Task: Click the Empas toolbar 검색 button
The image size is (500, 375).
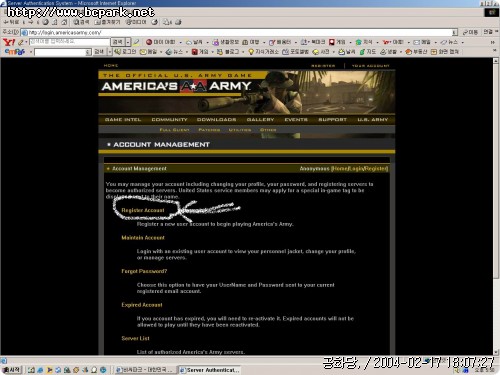Action: pyautogui.click(x=99, y=52)
